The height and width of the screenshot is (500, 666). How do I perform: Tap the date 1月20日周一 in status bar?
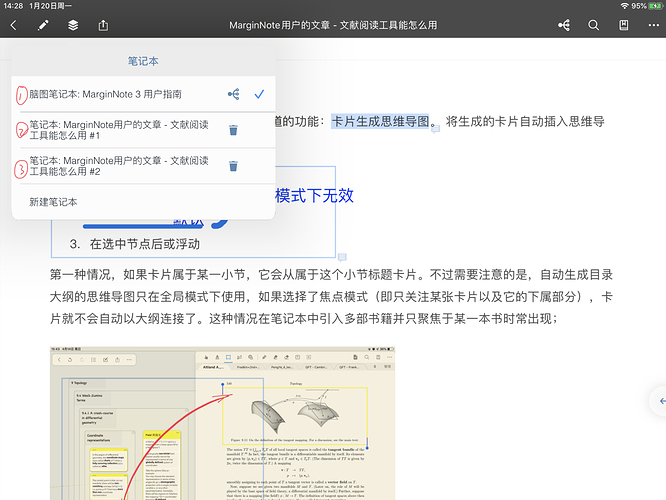click(51, 6)
